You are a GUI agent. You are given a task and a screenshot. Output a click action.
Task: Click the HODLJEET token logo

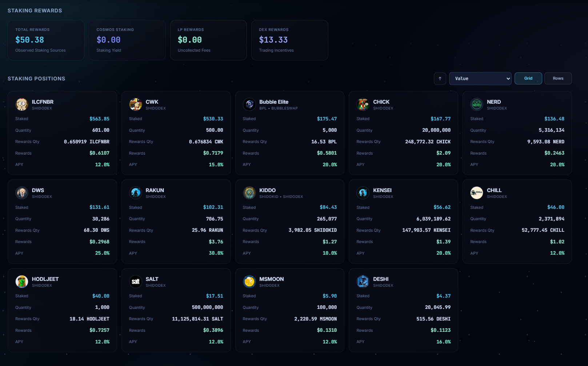(22, 281)
